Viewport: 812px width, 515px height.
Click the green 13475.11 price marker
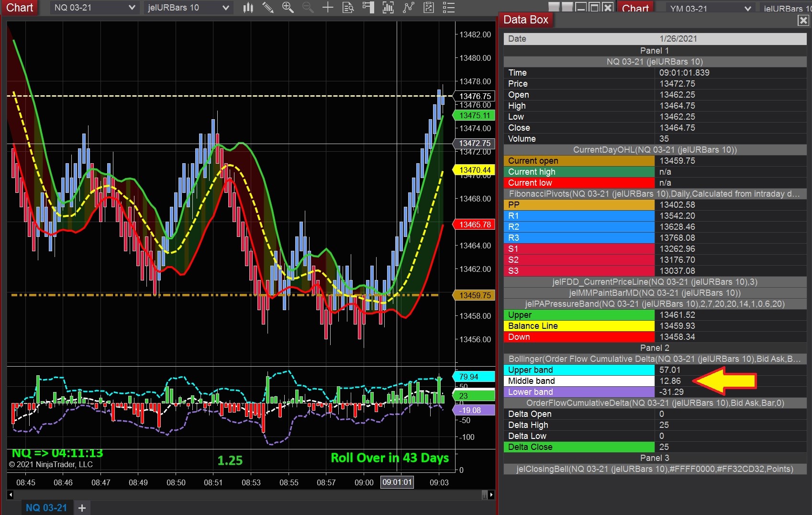click(x=474, y=115)
